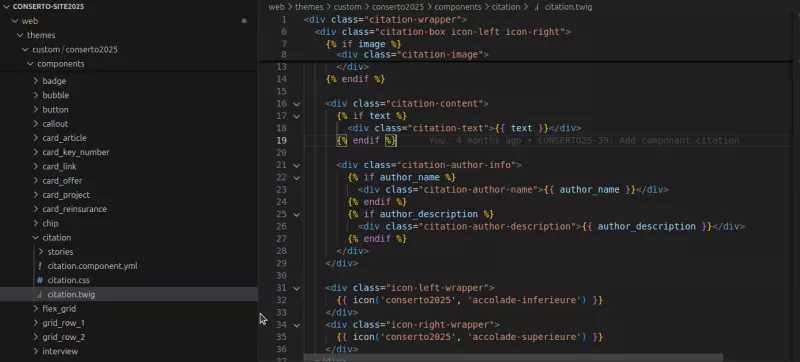
Task: Collapse the custom/conserto2025 folder
Action: coord(26,49)
